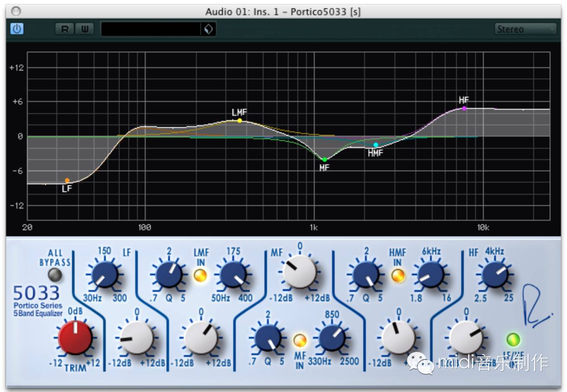The image size is (567, 392).
Task: Toggle the LMF IN indicator button
Action: pyautogui.click(x=200, y=275)
